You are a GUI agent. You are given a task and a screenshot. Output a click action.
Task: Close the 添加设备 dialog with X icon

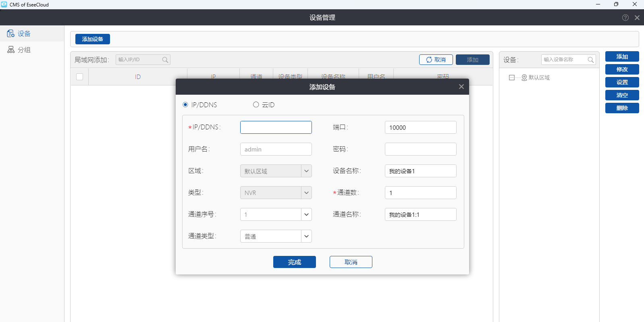tap(461, 87)
